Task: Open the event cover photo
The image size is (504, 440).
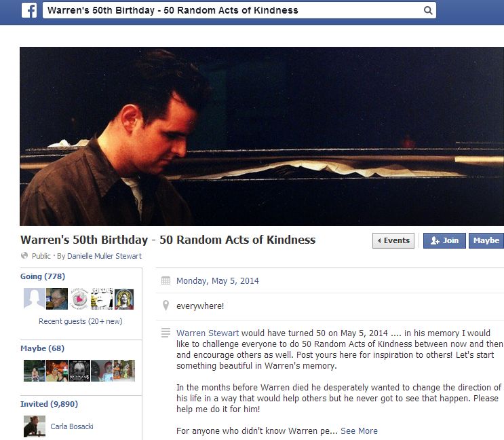Action: pyautogui.click(x=262, y=136)
